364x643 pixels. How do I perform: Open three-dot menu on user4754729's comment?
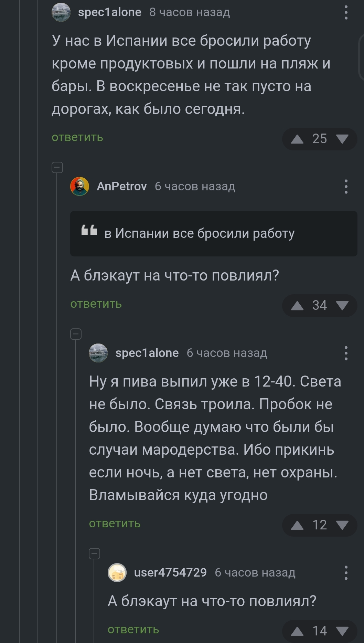[346, 573]
